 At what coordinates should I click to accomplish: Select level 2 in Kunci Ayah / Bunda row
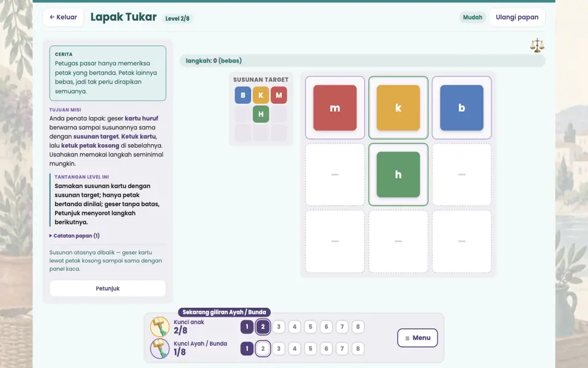point(263,348)
